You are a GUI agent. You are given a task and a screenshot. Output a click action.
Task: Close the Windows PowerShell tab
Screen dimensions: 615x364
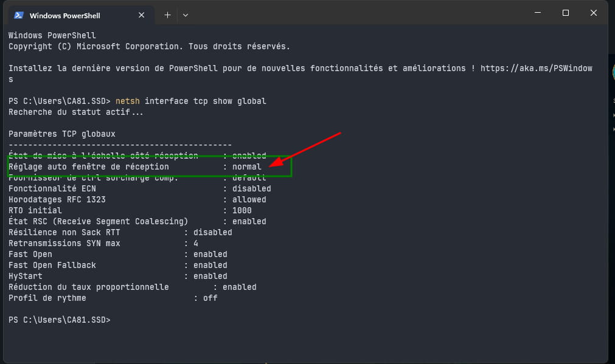coord(142,15)
